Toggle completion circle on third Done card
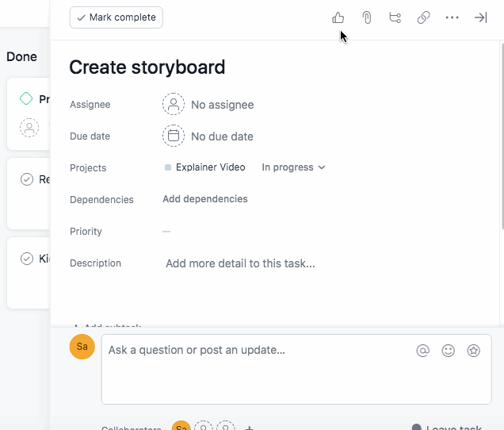504x430 pixels. 26,259
